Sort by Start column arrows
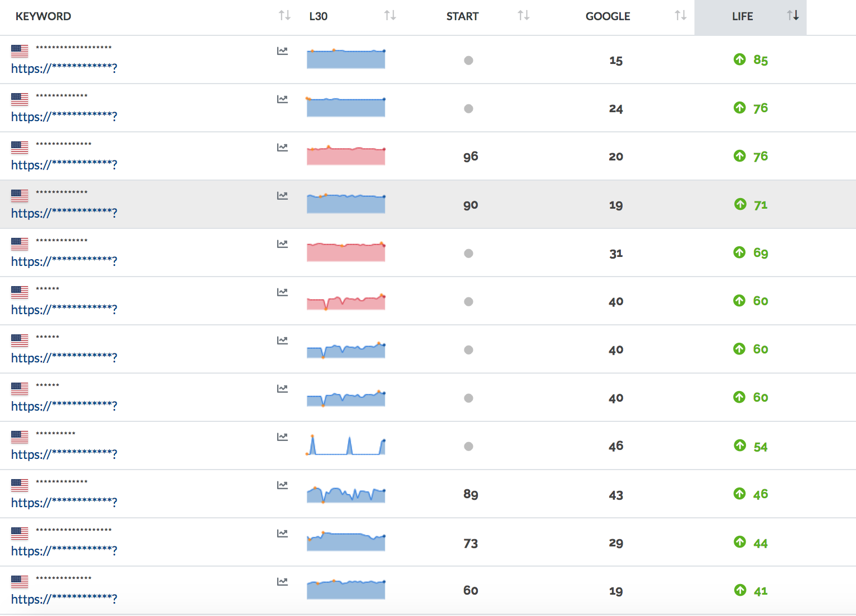 point(523,16)
